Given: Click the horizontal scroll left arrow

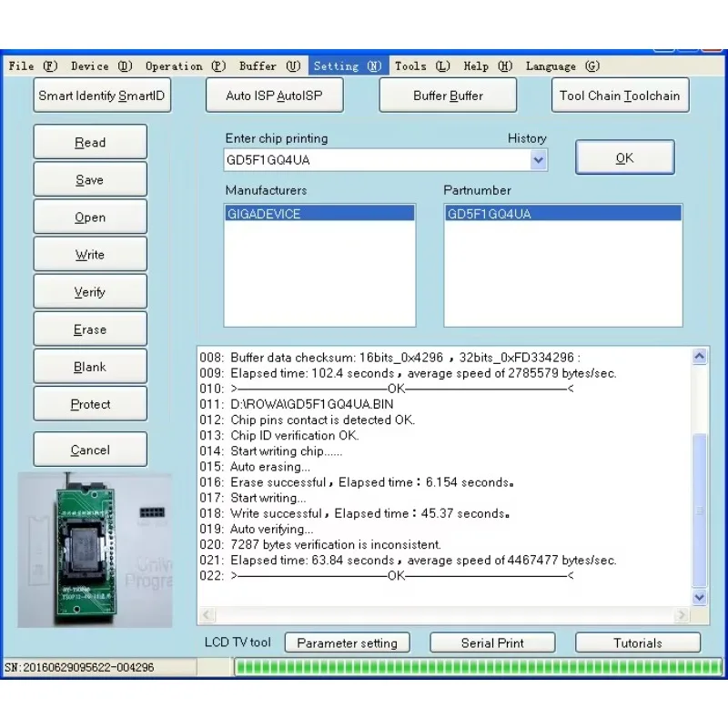Looking at the screenshot, I should [207, 615].
